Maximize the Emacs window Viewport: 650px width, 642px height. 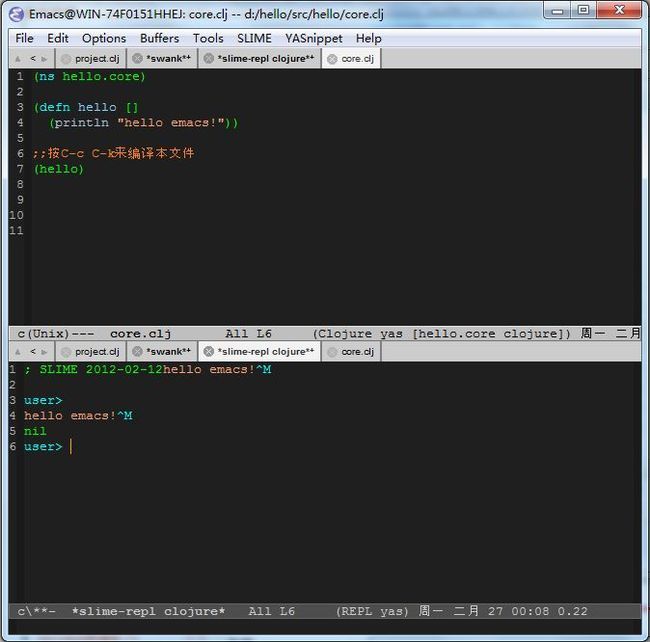[583, 10]
